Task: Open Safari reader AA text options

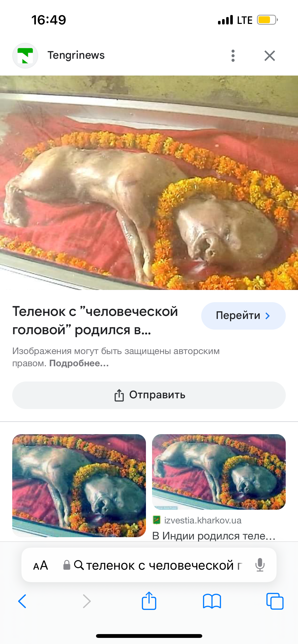Action: coord(40,565)
